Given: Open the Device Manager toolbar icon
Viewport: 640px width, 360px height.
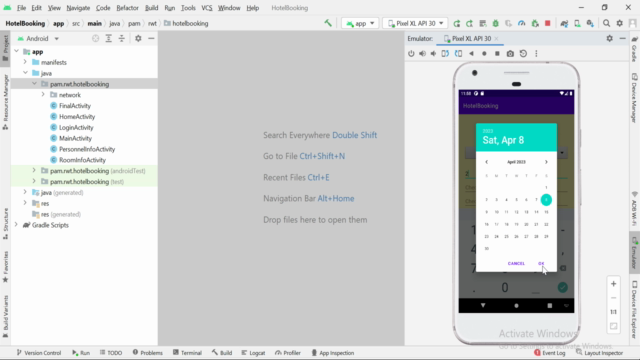Looking at the screenshot, I should 577,23.
